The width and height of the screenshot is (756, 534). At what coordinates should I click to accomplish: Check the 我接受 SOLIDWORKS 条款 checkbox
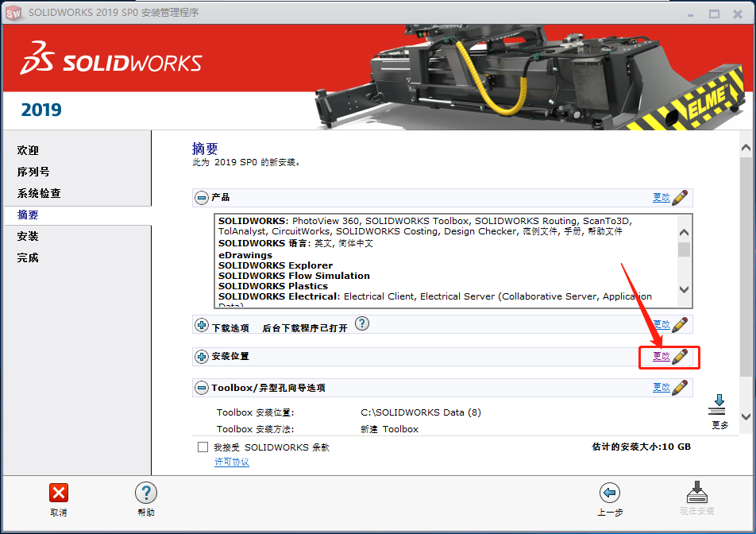(202, 447)
